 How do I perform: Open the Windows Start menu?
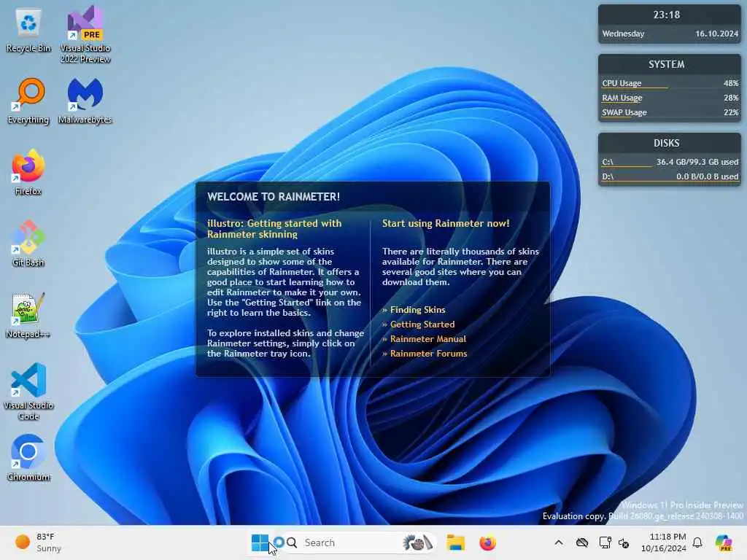coord(260,542)
